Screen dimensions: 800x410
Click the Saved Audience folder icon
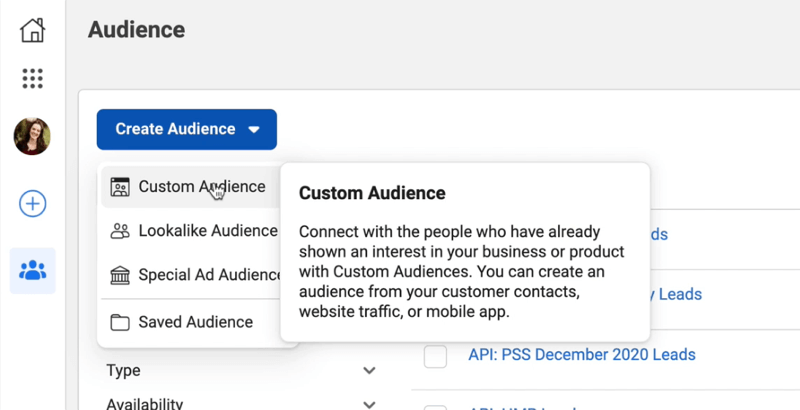[120, 322]
